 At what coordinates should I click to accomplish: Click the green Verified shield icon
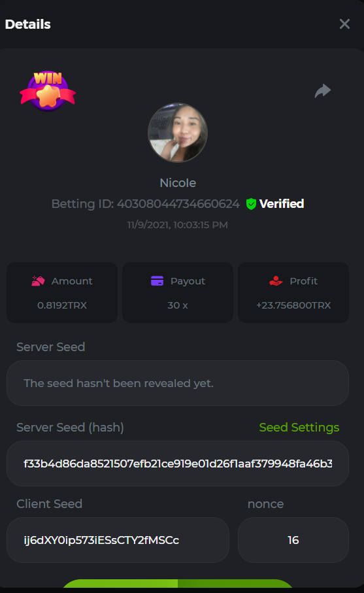pos(251,204)
